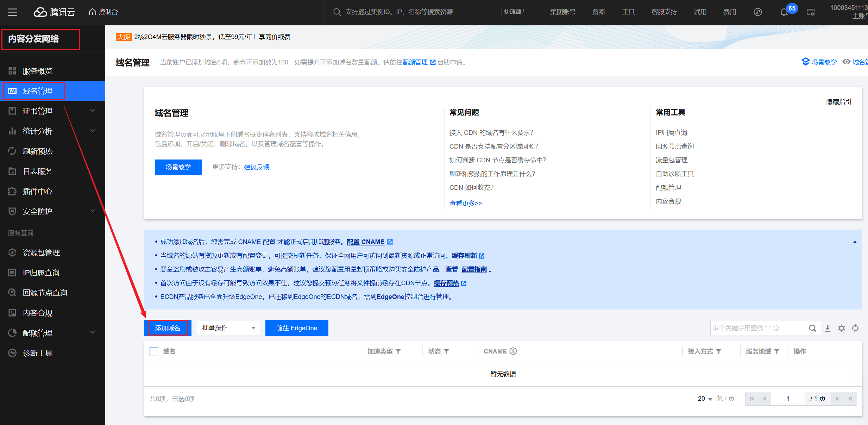Click the notification bell icon
This screenshot has height=425, width=868.
point(784,12)
